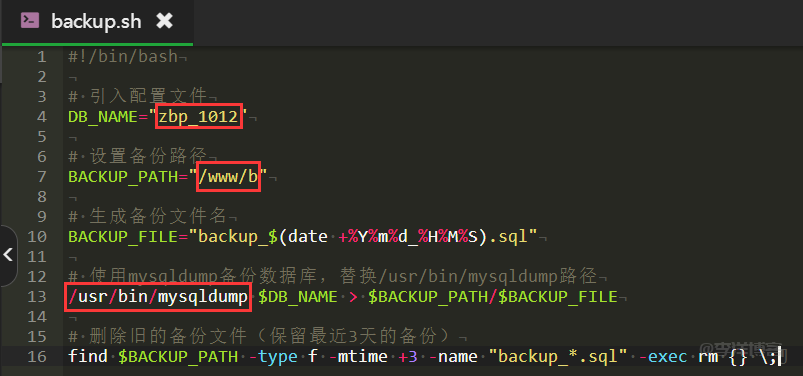
Task: Close the backup.sh tab
Action: [164, 21]
